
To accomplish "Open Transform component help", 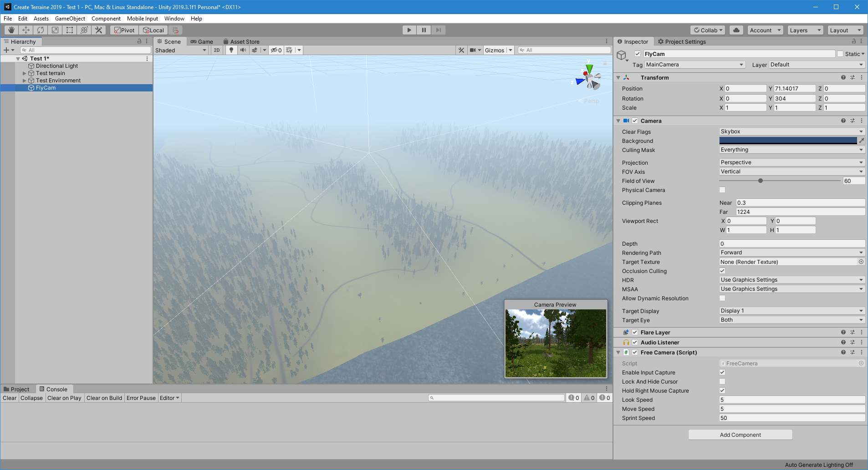I will 843,77.
